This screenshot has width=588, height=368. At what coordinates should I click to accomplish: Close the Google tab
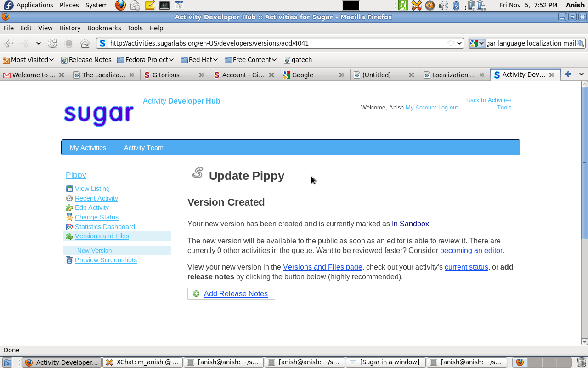(x=341, y=75)
